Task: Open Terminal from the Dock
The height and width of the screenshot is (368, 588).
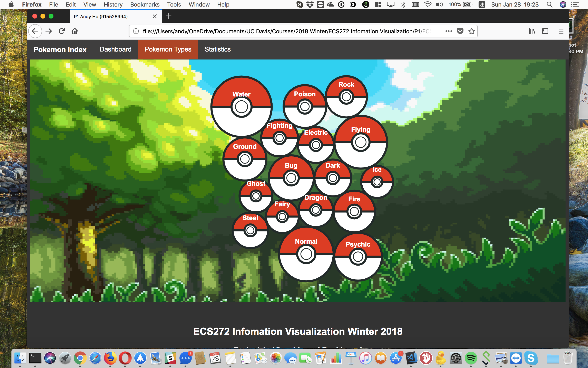Action: tap(35, 358)
